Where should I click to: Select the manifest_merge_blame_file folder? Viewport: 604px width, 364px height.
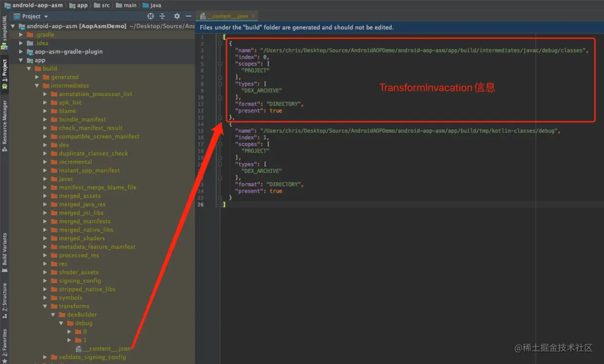[x=93, y=187]
